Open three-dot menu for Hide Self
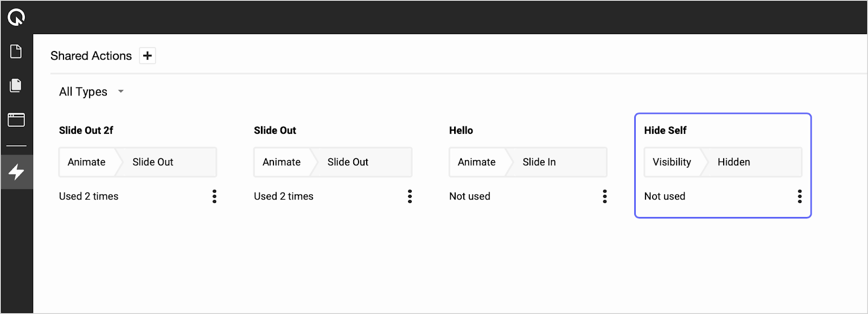 click(799, 196)
